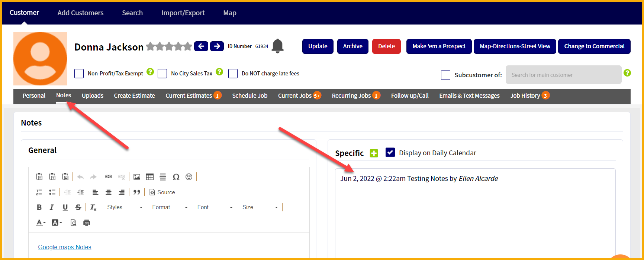
Task: Insert a hyperlink with the Link icon
Action: point(109,177)
